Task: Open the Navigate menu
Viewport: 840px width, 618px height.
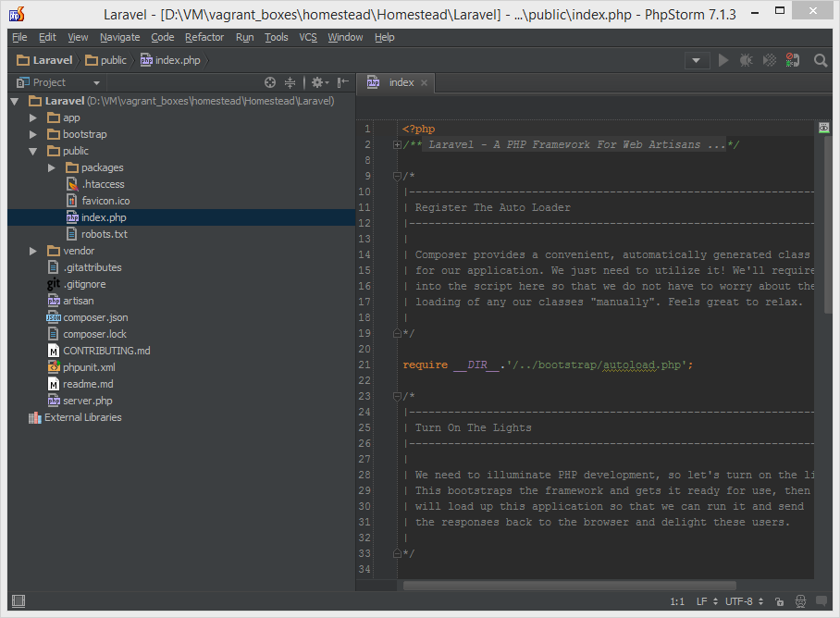Action: tap(120, 38)
